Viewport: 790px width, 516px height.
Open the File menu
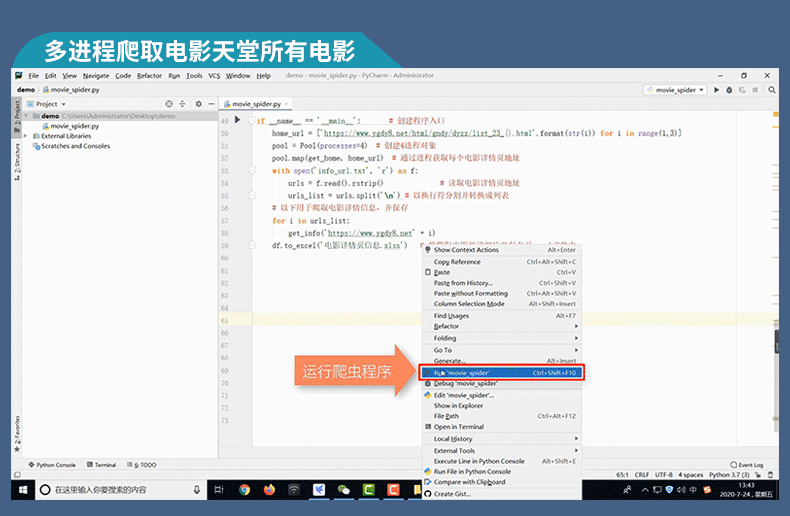(33, 76)
